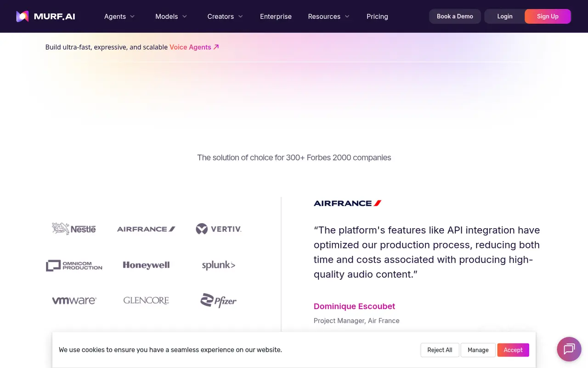Select the gray Air France logo in grid
The image size is (588, 368).
(146, 229)
